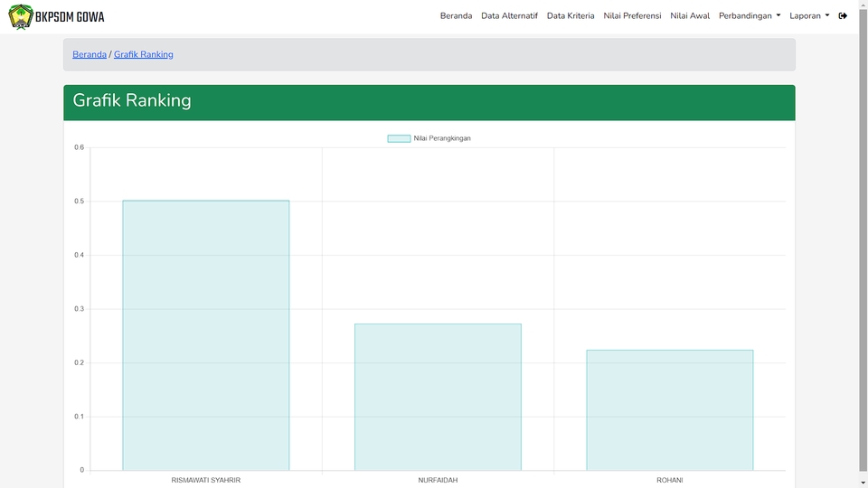Screen dimensions: 868x488
Task: Expand the Laporan dropdown menu
Action: pyautogui.click(x=809, y=16)
